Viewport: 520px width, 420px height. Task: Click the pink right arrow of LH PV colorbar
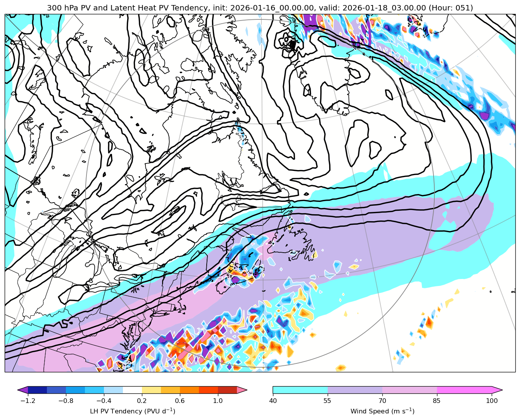pos(242,390)
